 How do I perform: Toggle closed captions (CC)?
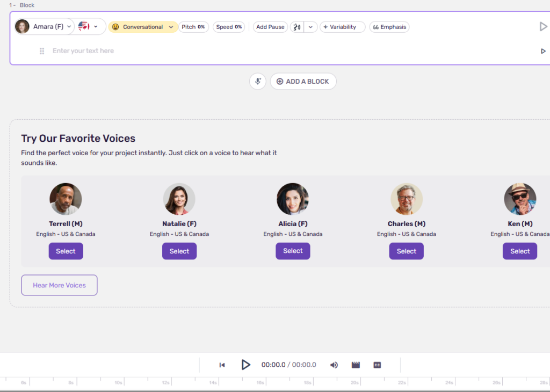(x=377, y=365)
